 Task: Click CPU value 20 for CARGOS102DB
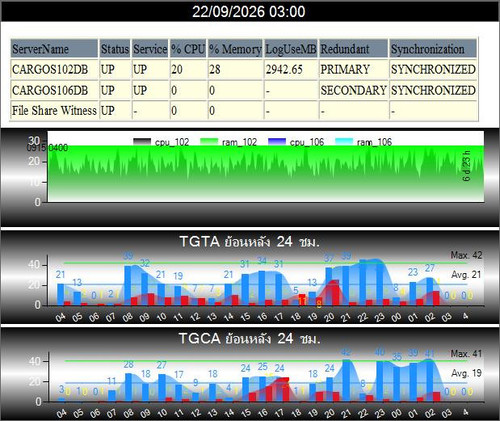click(177, 70)
